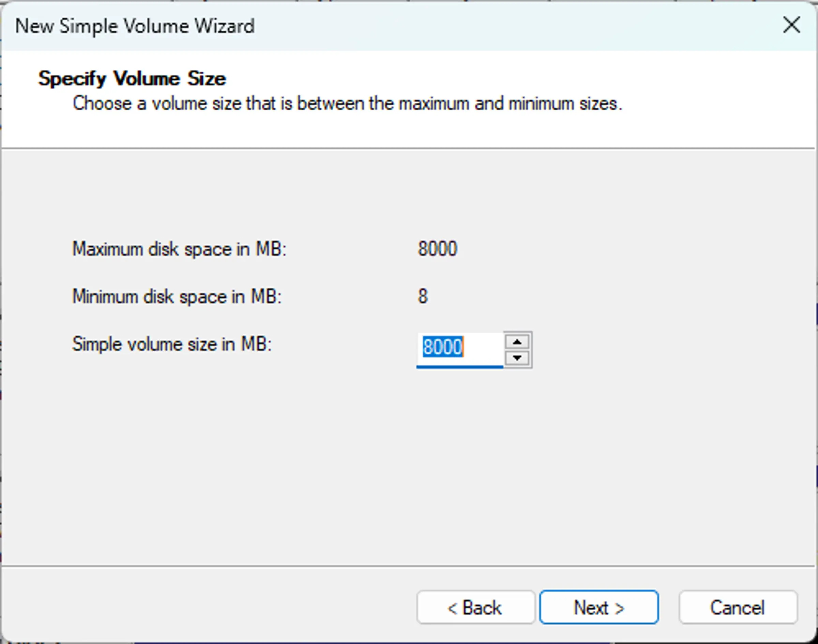
Task: Click the 'New Simple Volume Wizard' window title
Action: 135,26
